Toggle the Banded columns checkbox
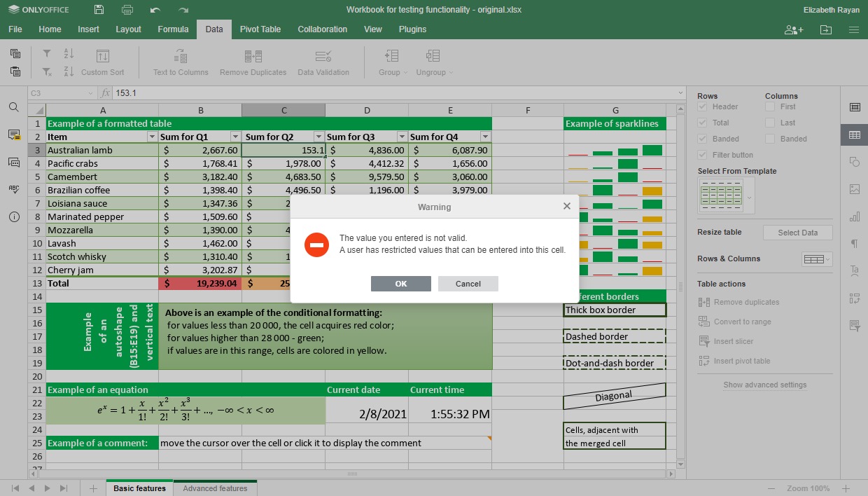 coord(770,139)
